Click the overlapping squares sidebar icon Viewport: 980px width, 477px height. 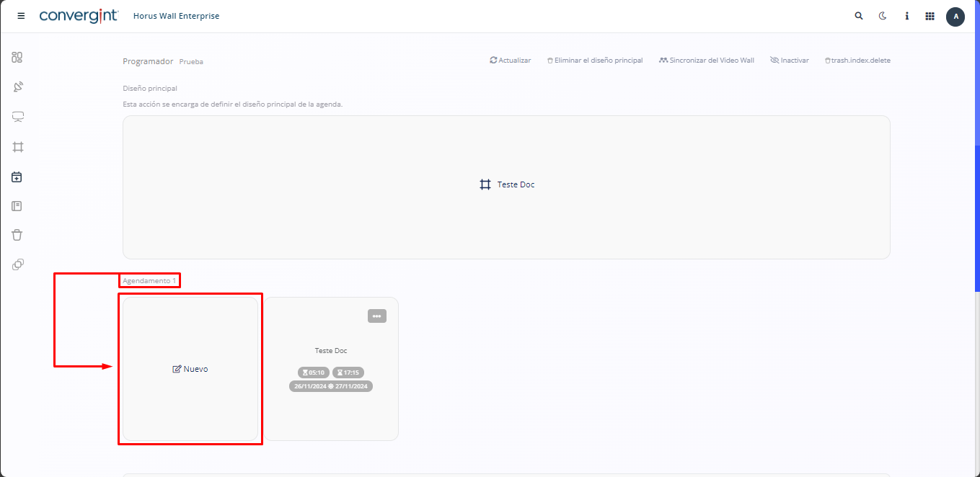tap(17, 264)
